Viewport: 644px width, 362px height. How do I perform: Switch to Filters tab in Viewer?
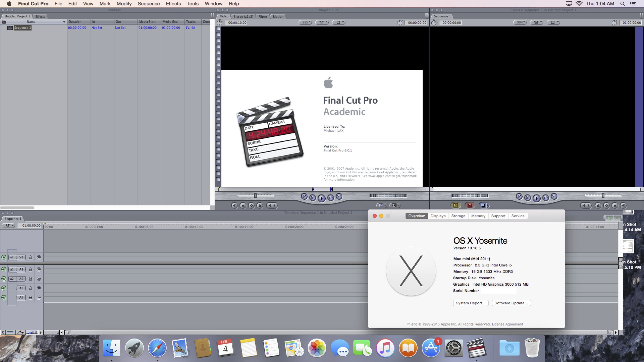[263, 16]
